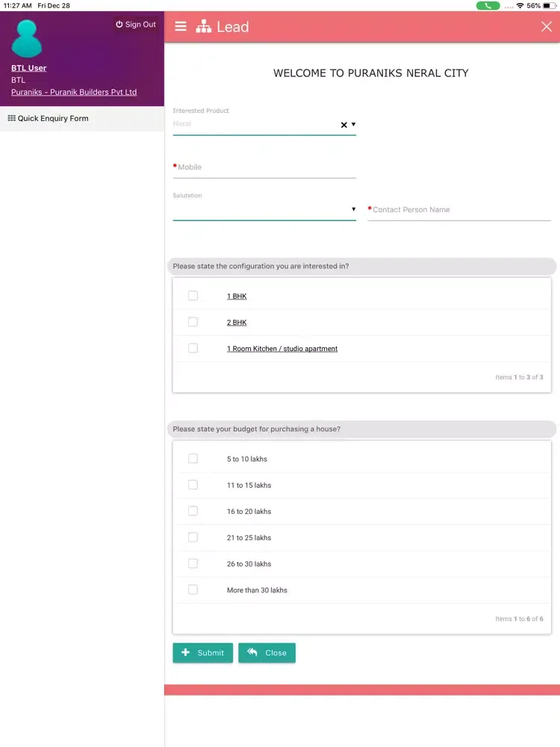
Task: Click the BTL user avatar icon
Action: pyautogui.click(x=27, y=39)
